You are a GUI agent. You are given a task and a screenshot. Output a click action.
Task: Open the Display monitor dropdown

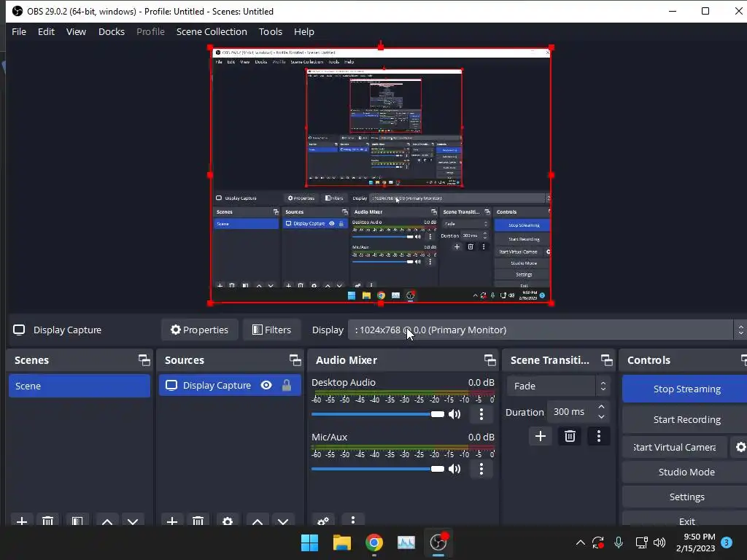[x=547, y=330]
